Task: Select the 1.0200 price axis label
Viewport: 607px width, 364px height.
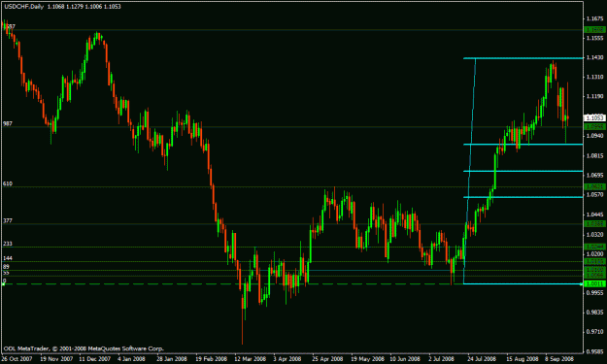Action: pyautogui.click(x=594, y=254)
